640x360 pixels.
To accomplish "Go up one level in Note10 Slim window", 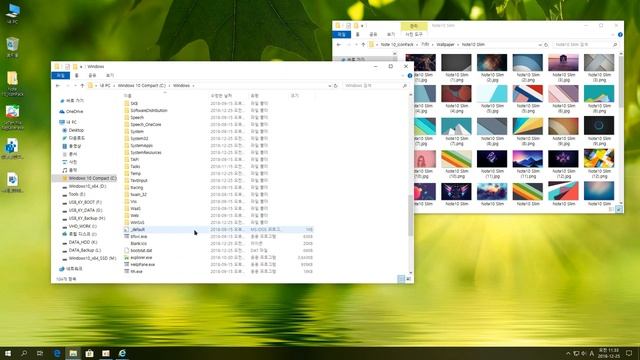I will (363, 44).
